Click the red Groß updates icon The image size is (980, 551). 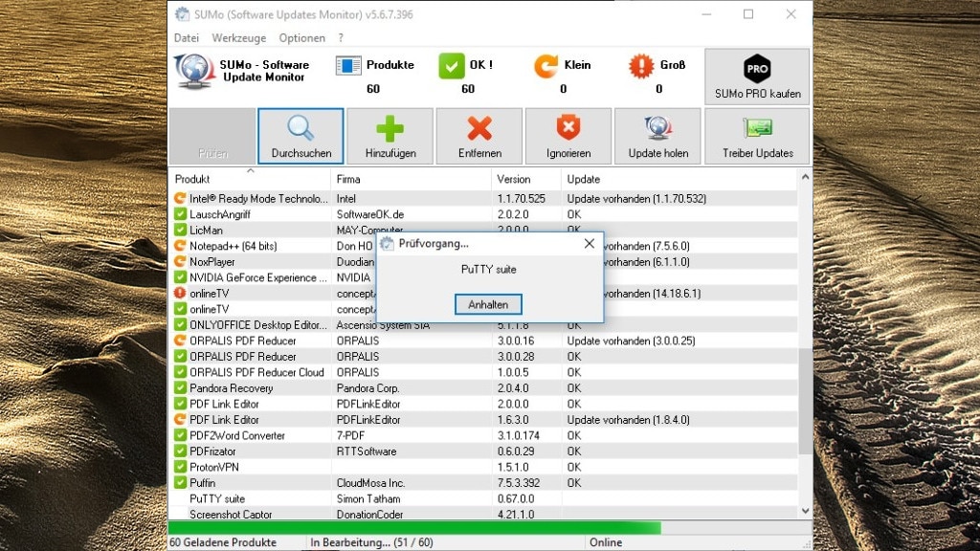(x=640, y=66)
